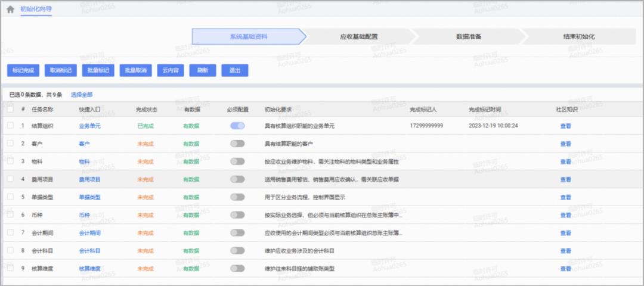The height and width of the screenshot is (286, 644).
Task: Click 查看 in the 会计期间 row
Action: point(565,233)
